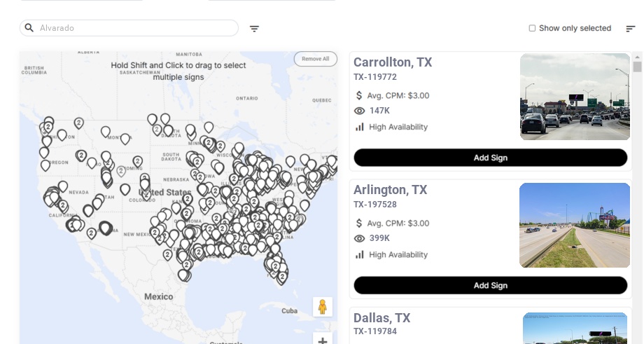Open the filter options next to search
This screenshot has width=644, height=344.
[254, 29]
